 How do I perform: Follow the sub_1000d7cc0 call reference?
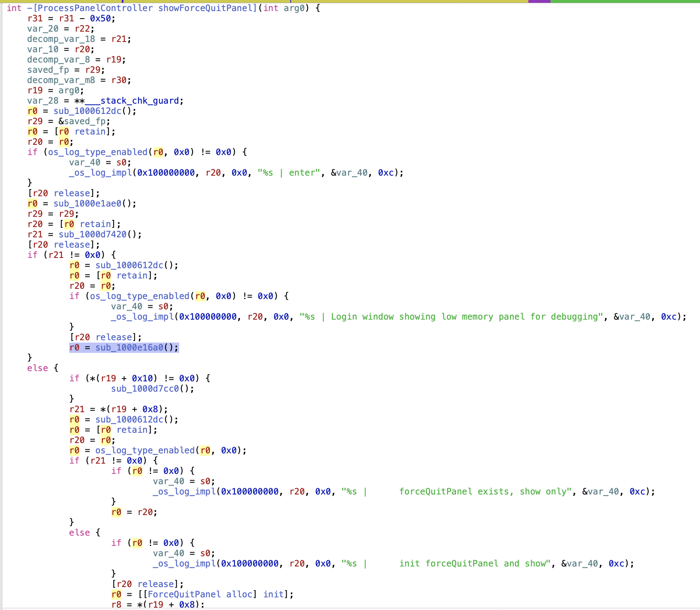[x=145, y=389]
